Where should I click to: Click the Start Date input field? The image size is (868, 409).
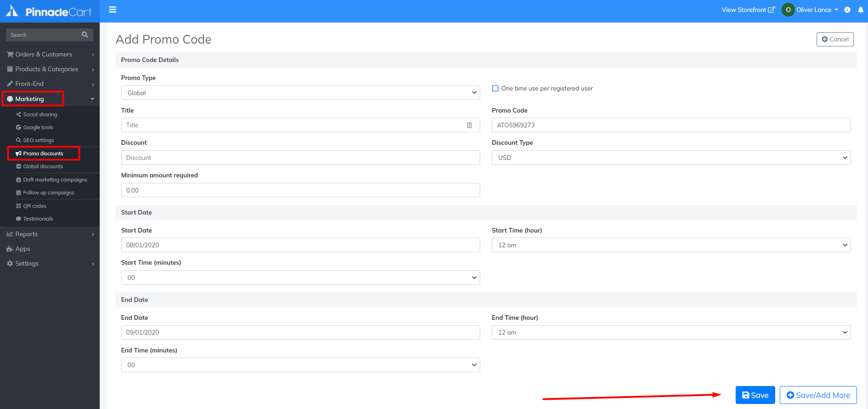coord(301,245)
